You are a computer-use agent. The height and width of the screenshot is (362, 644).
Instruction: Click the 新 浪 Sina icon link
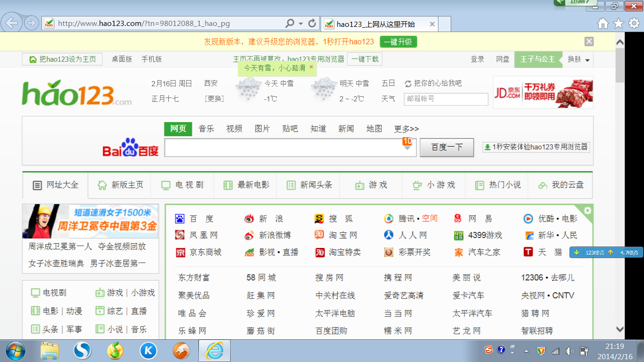(249, 219)
